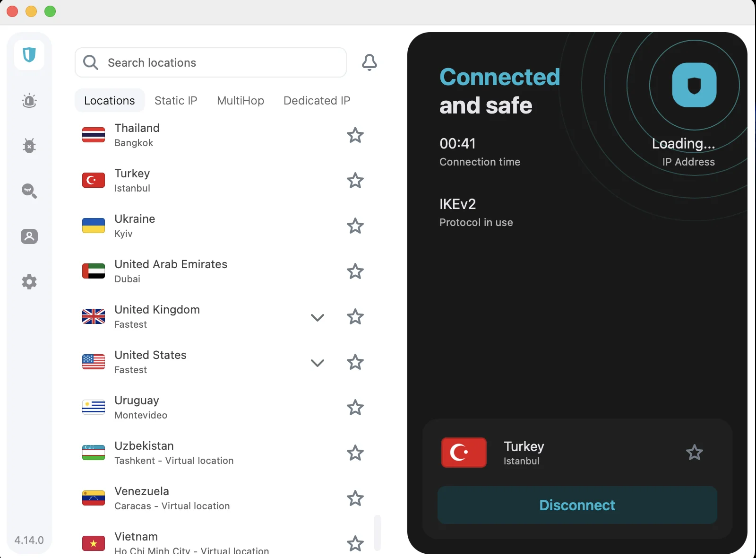The image size is (756, 558).
Task: Collapse the United Kingdom cities chevron
Action: point(318,317)
